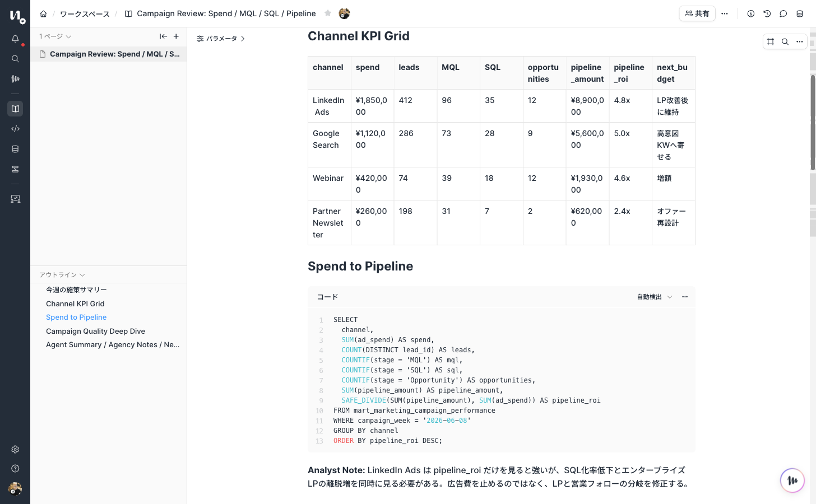Image resolution: width=816 pixels, height=504 pixels.
Task: Open the database icon in left sidebar
Action: [15, 149]
